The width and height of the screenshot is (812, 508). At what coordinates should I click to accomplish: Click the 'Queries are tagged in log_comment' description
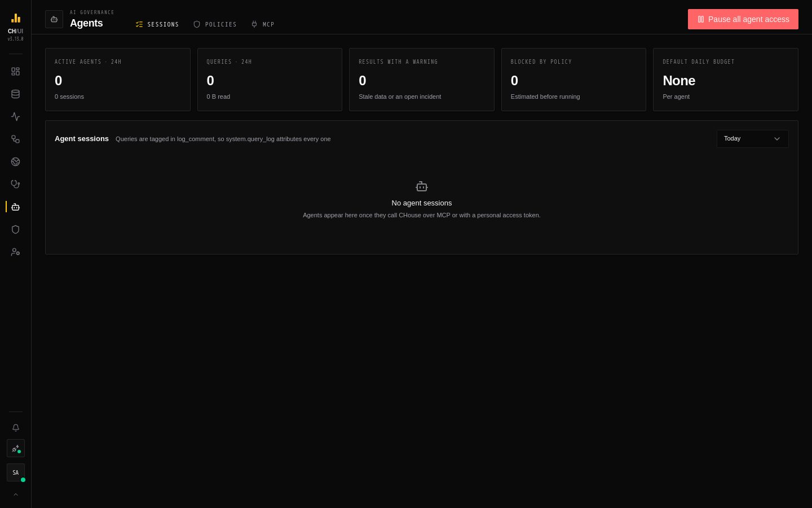point(223,139)
